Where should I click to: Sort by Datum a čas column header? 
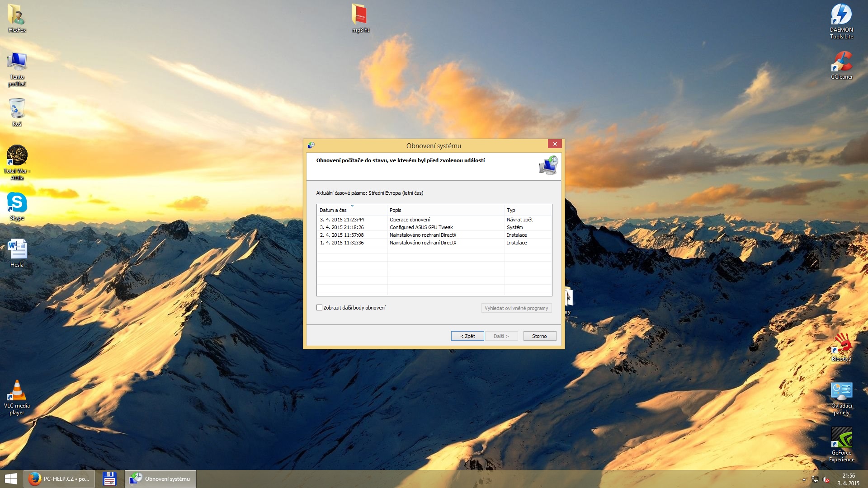tap(333, 210)
